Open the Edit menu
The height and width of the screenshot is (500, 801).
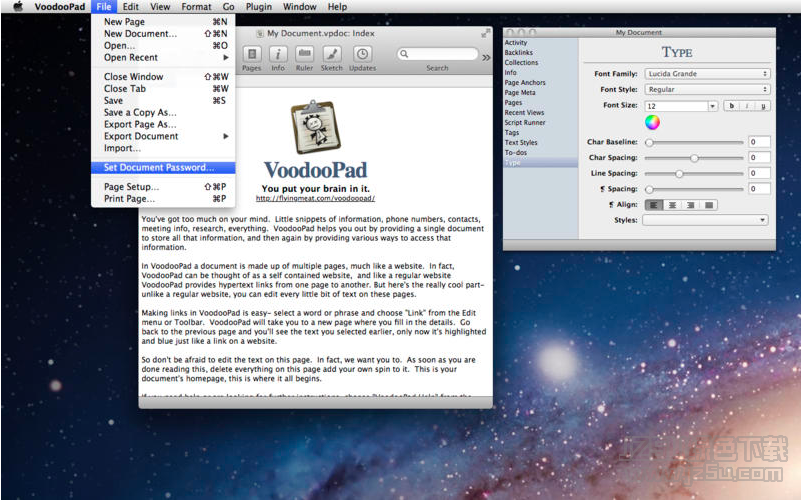(131, 7)
